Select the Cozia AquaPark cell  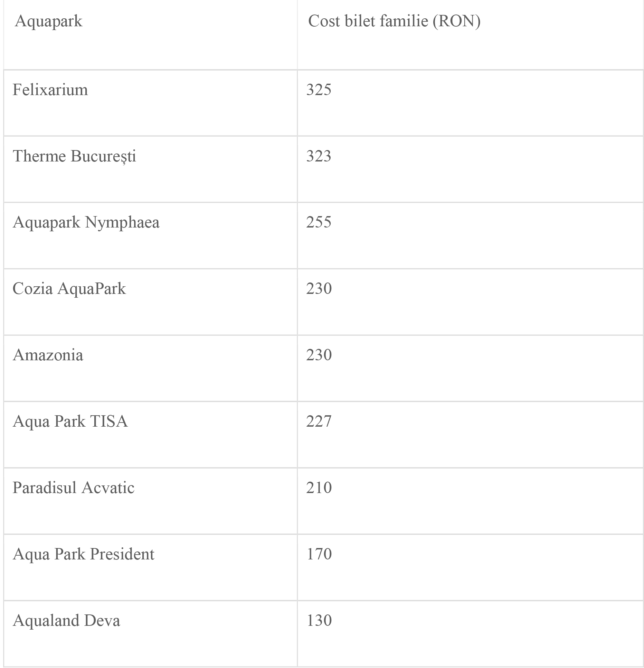(69, 289)
